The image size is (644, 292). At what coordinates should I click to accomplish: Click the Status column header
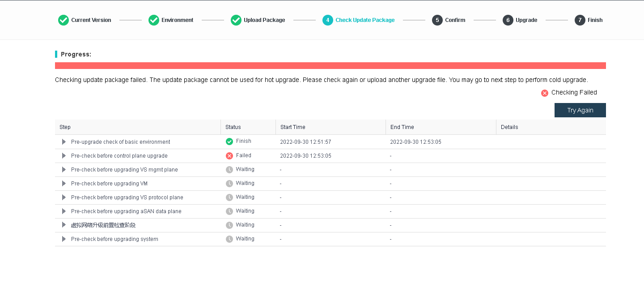coord(233,127)
